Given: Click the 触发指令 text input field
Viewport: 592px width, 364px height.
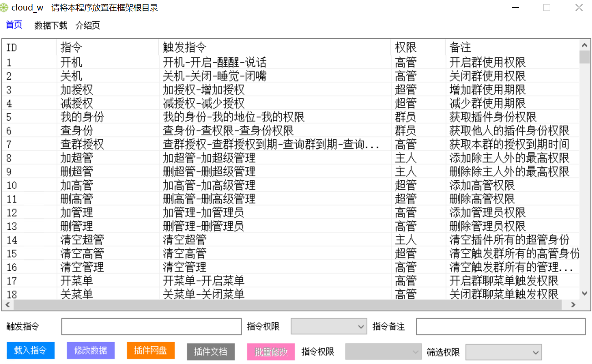Looking at the screenshot, I should point(151,326).
